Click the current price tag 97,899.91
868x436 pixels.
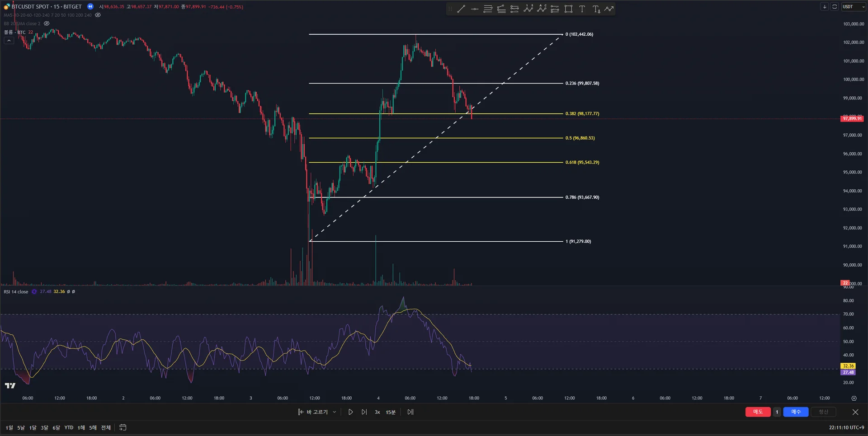point(852,118)
